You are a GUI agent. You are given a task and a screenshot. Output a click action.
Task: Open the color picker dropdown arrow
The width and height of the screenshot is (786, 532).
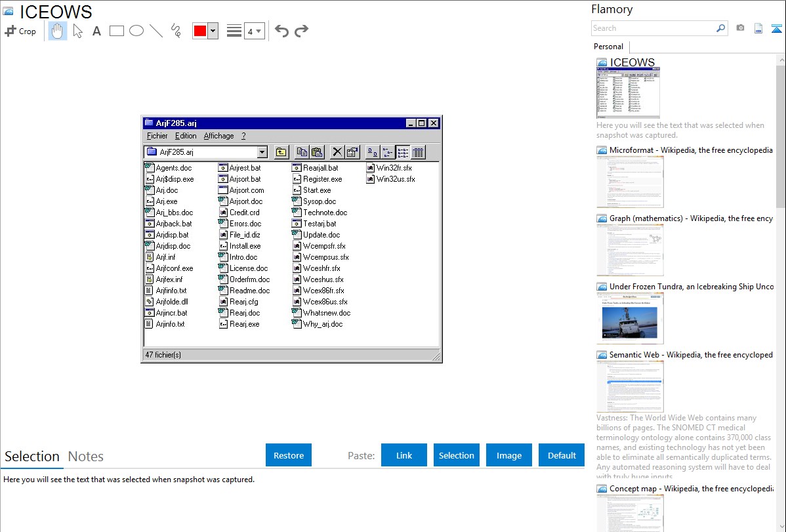click(213, 31)
